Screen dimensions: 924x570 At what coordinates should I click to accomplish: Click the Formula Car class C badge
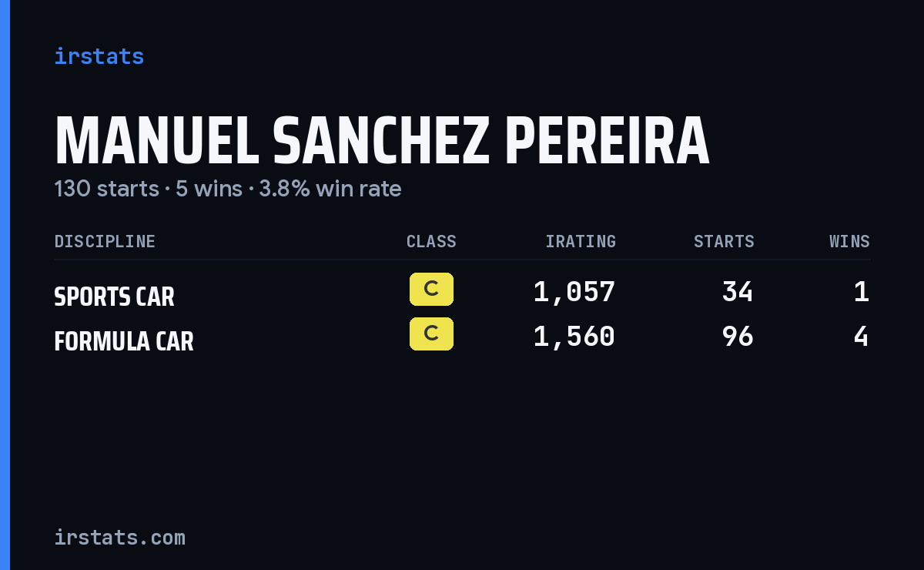pyautogui.click(x=431, y=334)
